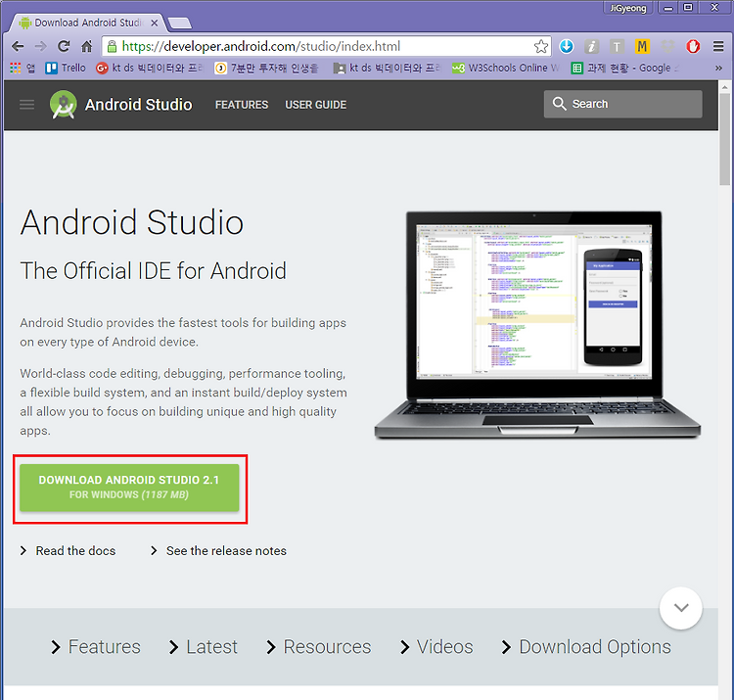Reload the page with refresh icon

click(64, 46)
